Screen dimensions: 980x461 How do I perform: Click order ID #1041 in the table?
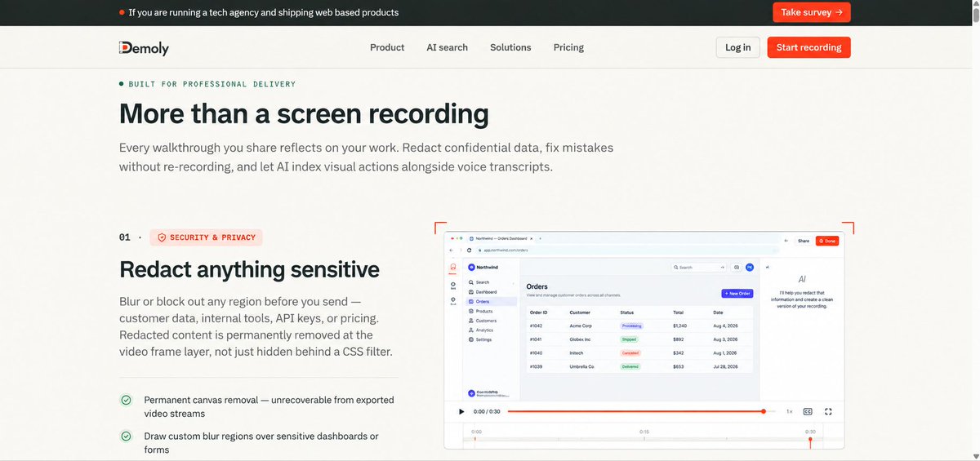[537, 339]
